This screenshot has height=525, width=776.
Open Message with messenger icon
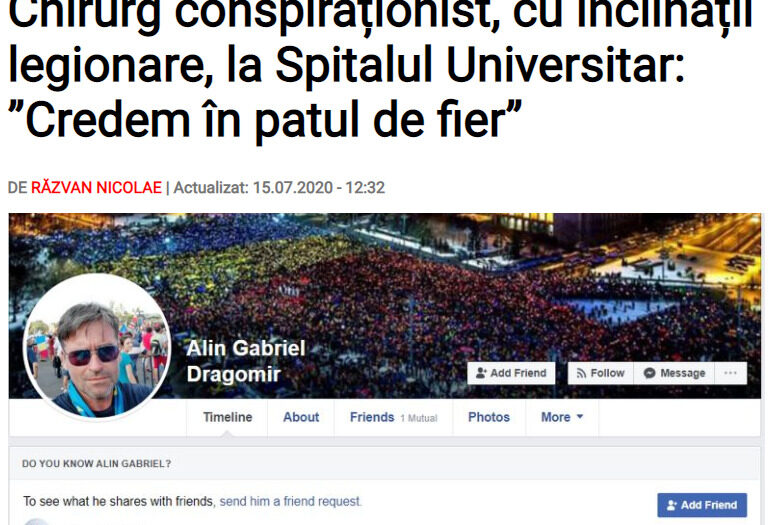tap(675, 373)
